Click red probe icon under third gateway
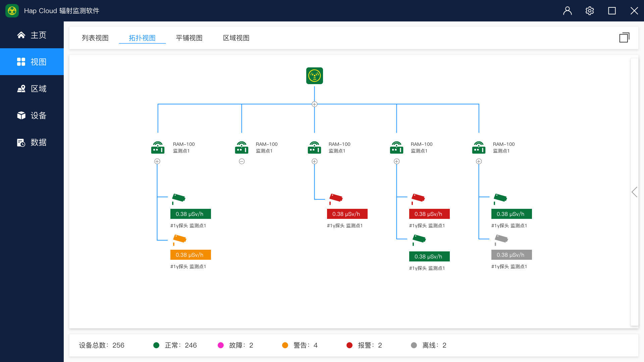The height and width of the screenshot is (362, 644). point(336,199)
